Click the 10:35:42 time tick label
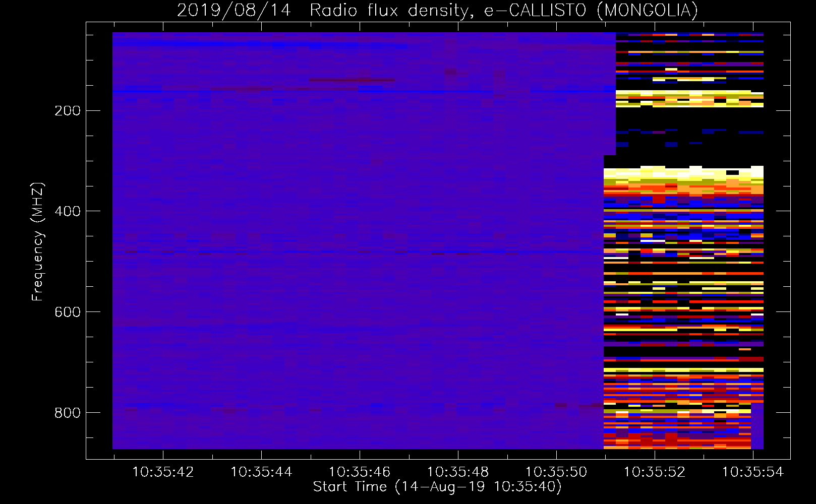The width and height of the screenshot is (816, 504). [x=163, y=472]
